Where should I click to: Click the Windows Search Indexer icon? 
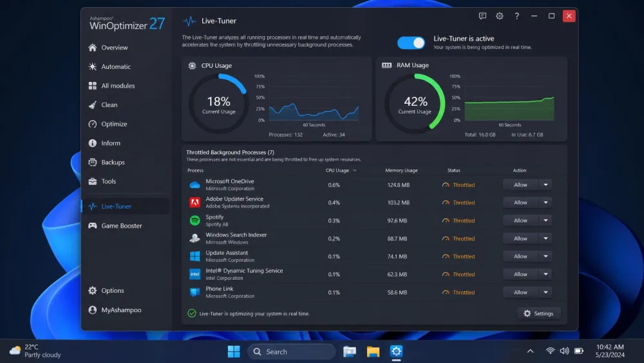coord(194,239)
